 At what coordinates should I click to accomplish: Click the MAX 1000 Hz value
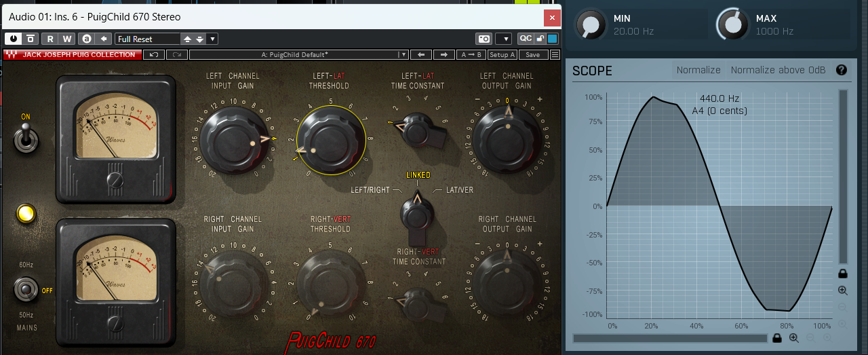pos(774,31)
